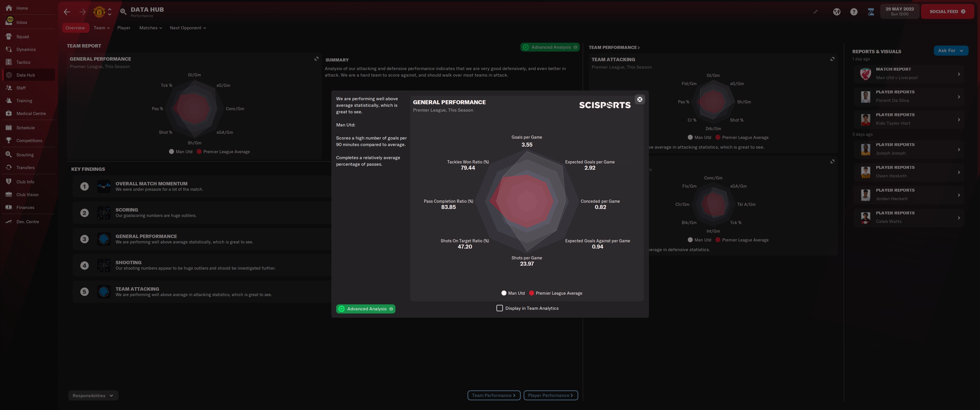The height and width of the screenshot is (410, 980).
Task: Select Data Hub in the sidebar
Action: coord(28,75)
